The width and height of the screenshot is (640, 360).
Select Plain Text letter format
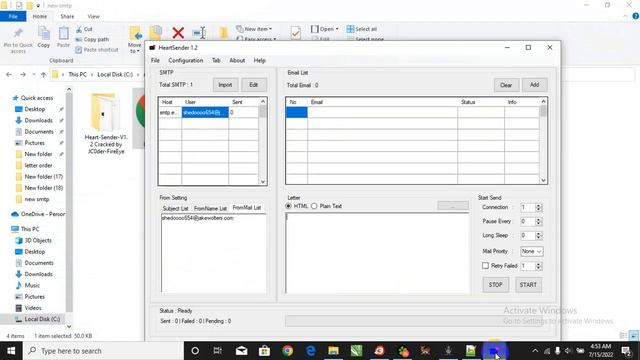click(x=314, y=206)
